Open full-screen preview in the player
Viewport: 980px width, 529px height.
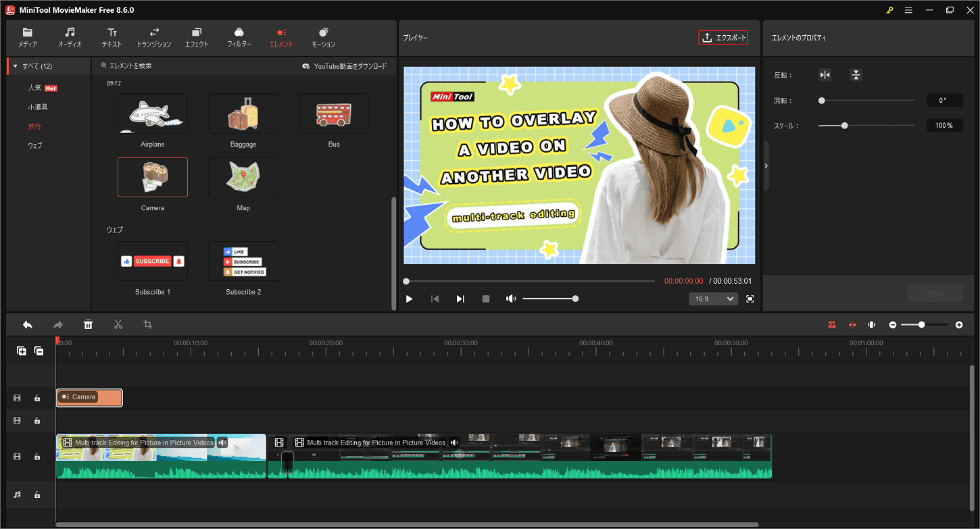750,298
